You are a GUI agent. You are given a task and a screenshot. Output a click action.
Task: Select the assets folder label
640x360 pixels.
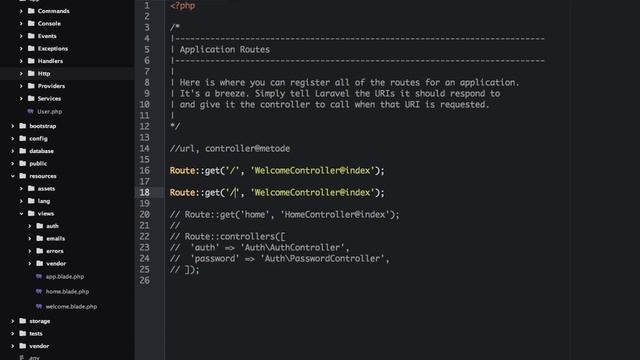coord(46,189)
